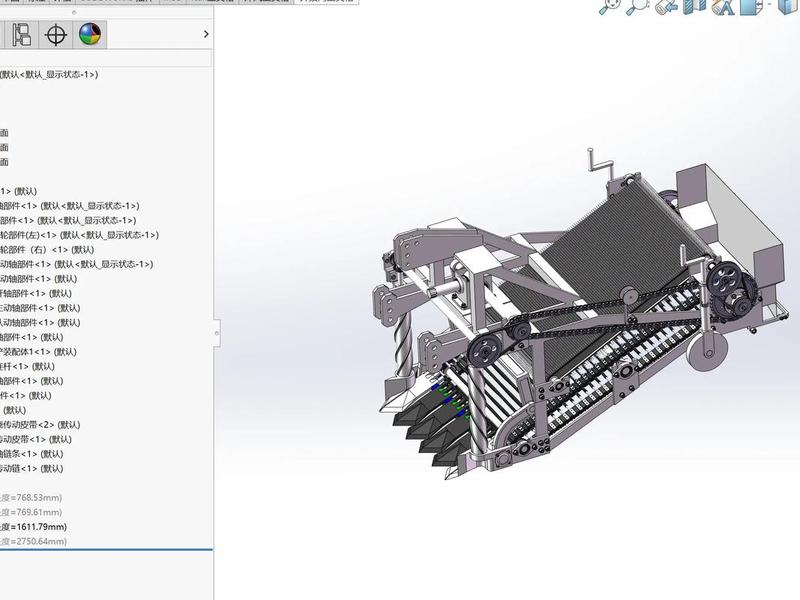Open the View Orientation cube icon
800x600 pixels.
tap(752, 6)
